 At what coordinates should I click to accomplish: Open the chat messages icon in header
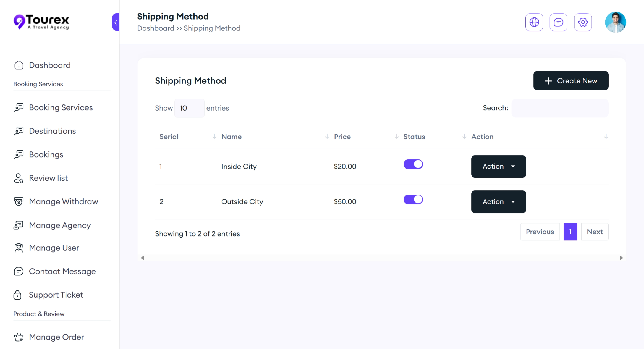click(x=558, y=22)
